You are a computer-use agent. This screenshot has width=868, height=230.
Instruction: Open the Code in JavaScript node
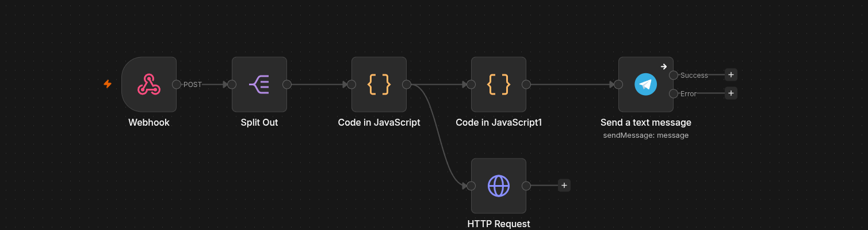pos(379,84)
